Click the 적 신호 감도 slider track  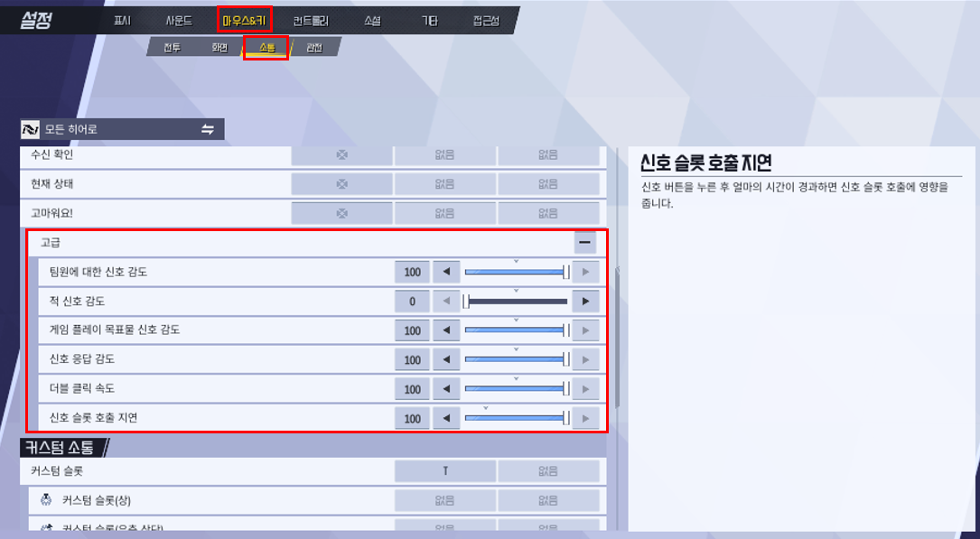(517, 302)
